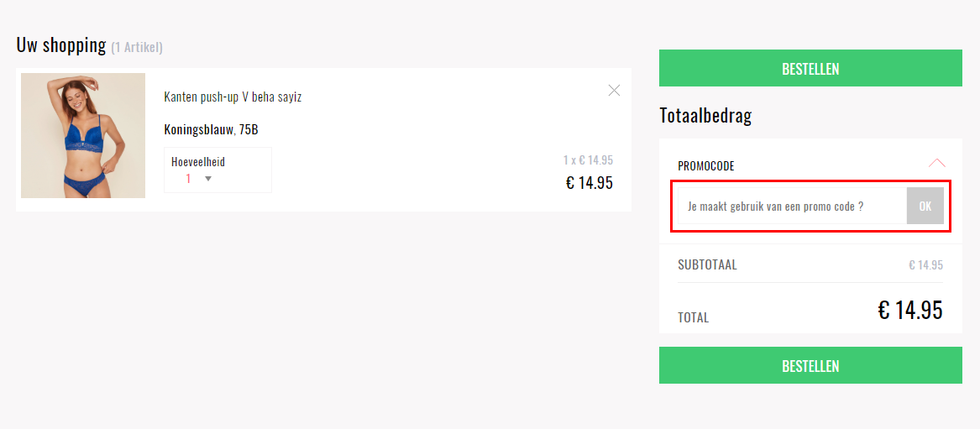Screen dimensions: 980x429
Task: Collapse the Promocode section chevron
Action: [x=937, y=164]
